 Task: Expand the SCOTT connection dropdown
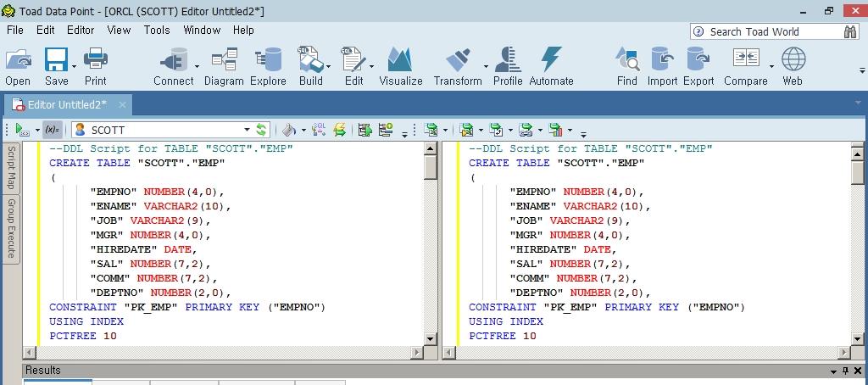pos(248,130)
